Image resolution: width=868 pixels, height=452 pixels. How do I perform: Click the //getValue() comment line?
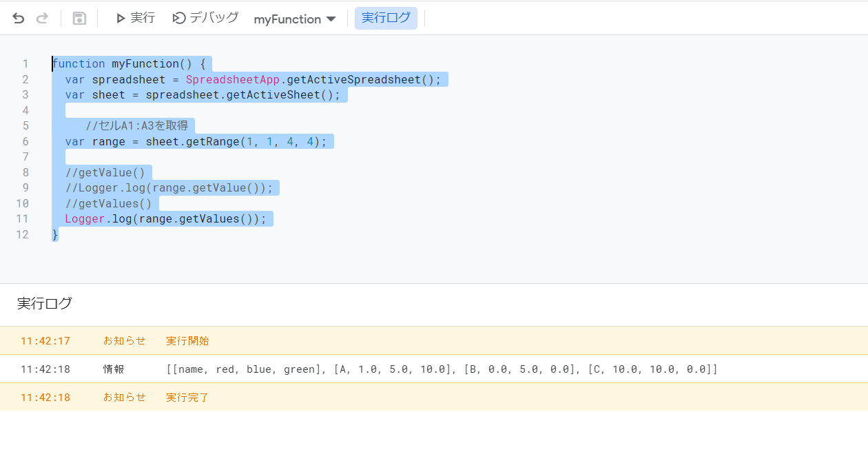point(105,173)
